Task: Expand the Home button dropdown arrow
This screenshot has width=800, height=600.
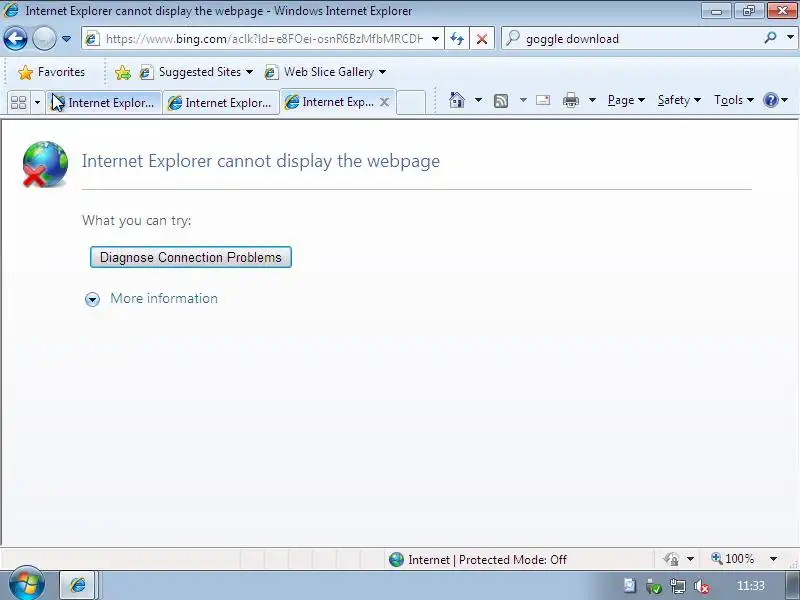Action: [478, 100]
